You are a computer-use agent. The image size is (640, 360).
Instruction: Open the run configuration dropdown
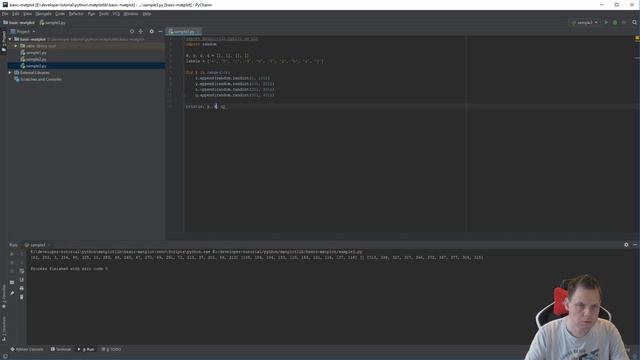[x=585, y=22]
